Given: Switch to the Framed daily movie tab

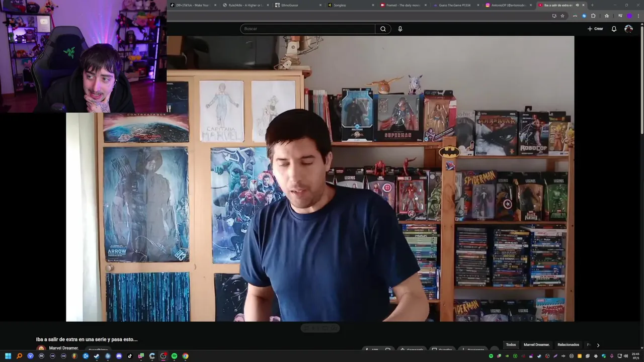Looking at the screenshot, I should tap(403, 5).
